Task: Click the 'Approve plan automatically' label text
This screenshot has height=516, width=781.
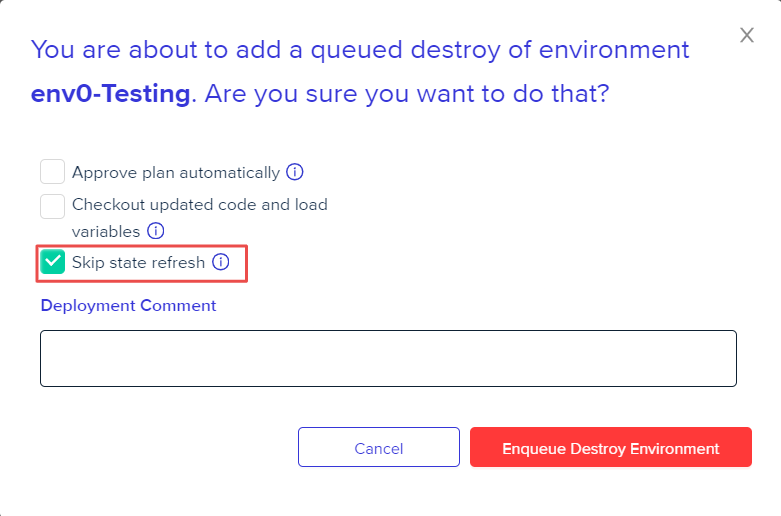Action: [x=176, y=172]
